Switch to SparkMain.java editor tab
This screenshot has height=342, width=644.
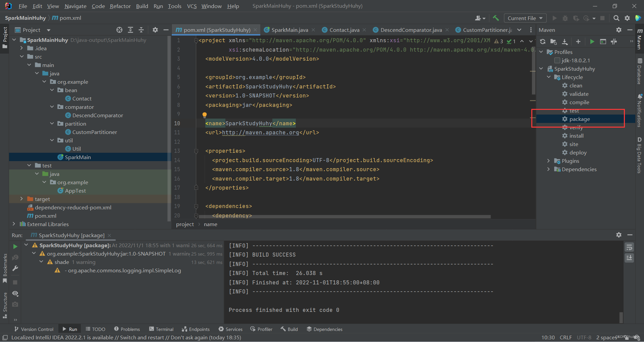289,30
